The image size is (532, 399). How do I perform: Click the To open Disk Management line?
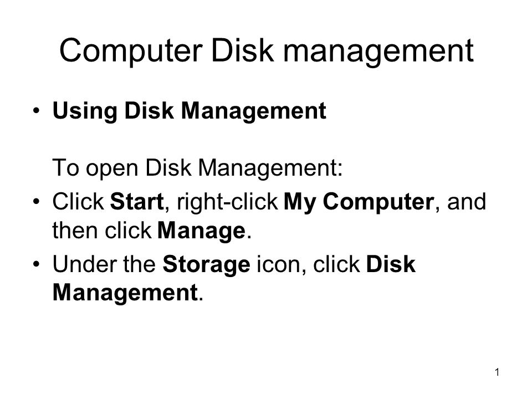pos(197,167)
